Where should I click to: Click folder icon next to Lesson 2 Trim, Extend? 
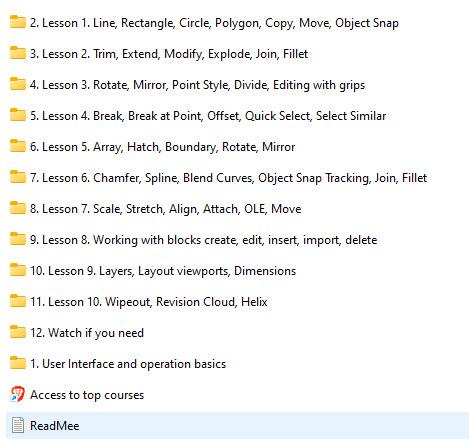[18, 53]
